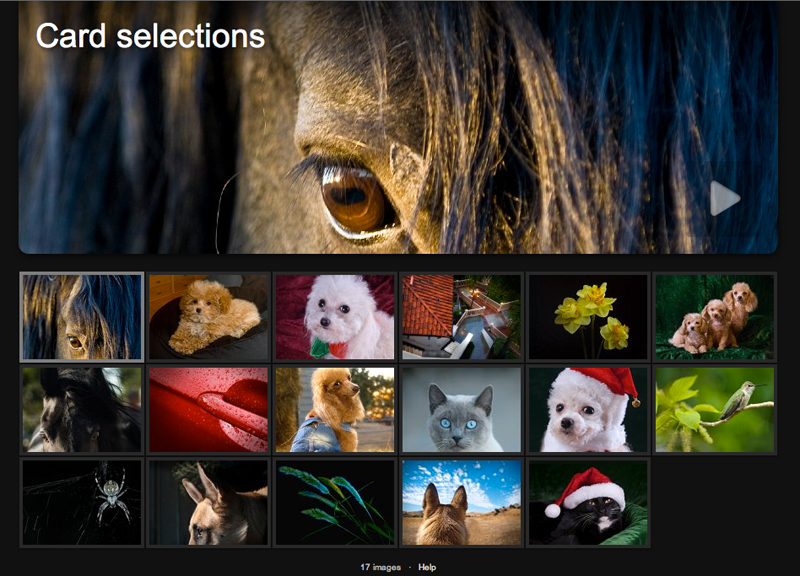The image size is (800, 576).
Task: Select the green grass blades thumbnail
Action: pyautogui.click(x=335, y=503)
